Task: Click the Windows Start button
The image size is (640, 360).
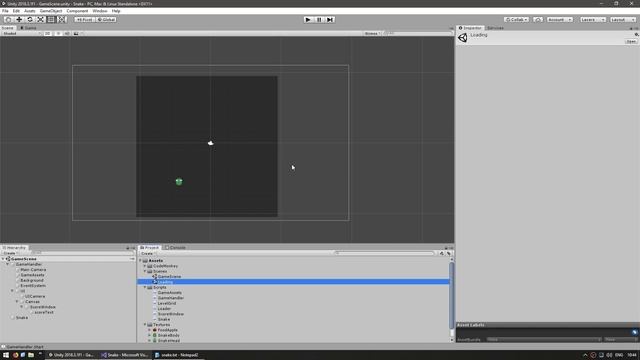Action: pyautogui.click(x=6, y=355)
